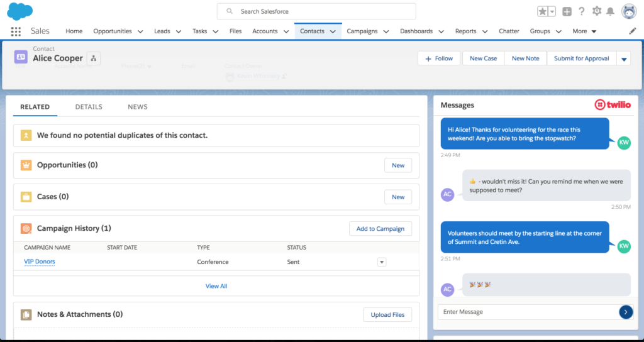Screen dimensions: 644x342
Task: Expand the Accounts tab chevron
Action: pyautogui.click(x=286, y=31)
